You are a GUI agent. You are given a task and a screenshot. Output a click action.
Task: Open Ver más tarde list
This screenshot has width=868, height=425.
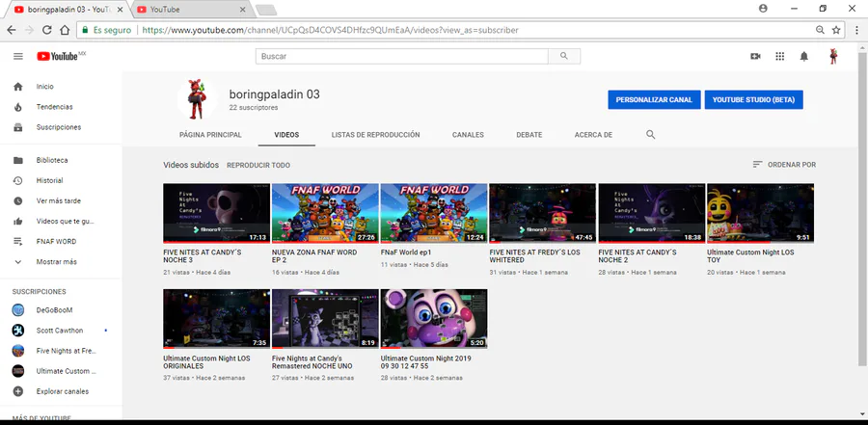click(61, 200)
